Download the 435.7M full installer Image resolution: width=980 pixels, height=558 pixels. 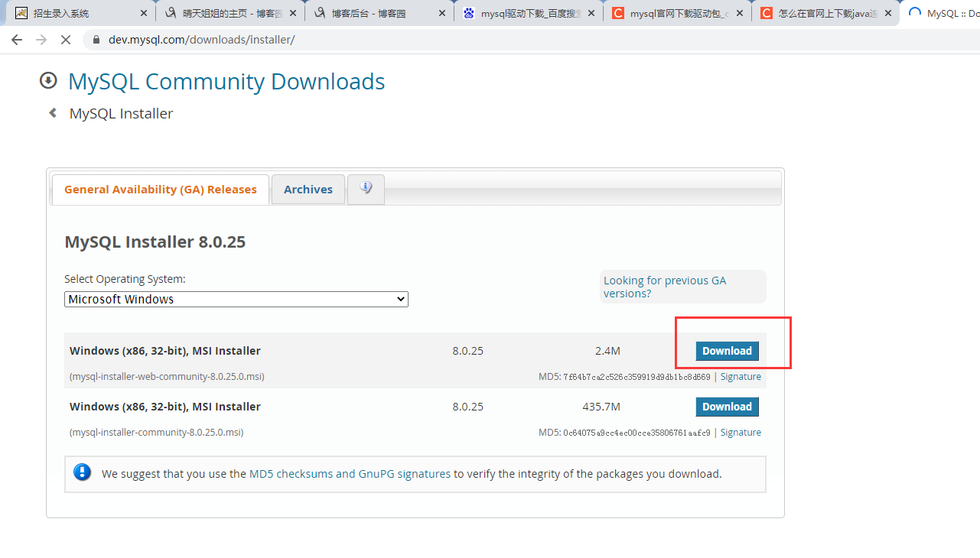pyautogui.click(x=727, y=407)
